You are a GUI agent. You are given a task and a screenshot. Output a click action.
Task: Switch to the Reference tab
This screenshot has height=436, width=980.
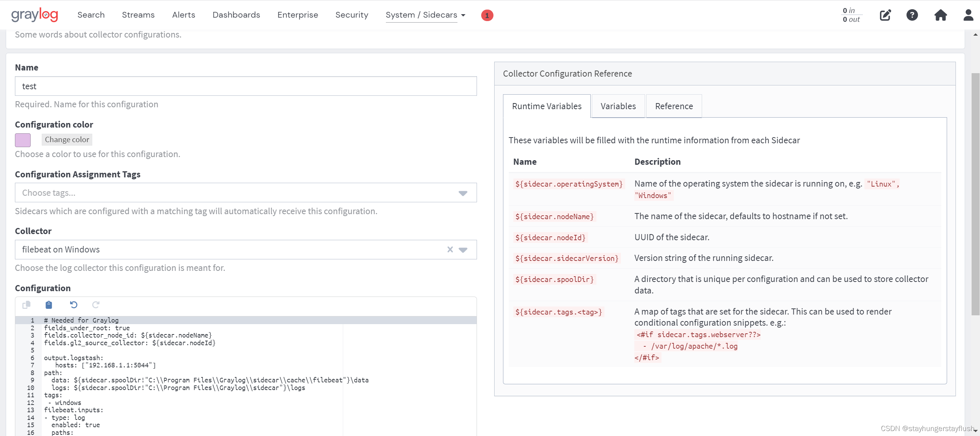point(674,106)
